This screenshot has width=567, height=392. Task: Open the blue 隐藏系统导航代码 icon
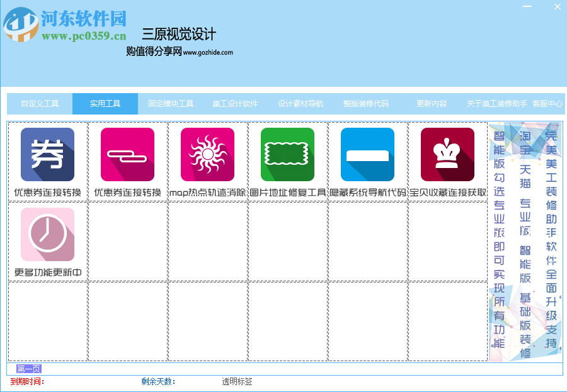tap(367, 154)
